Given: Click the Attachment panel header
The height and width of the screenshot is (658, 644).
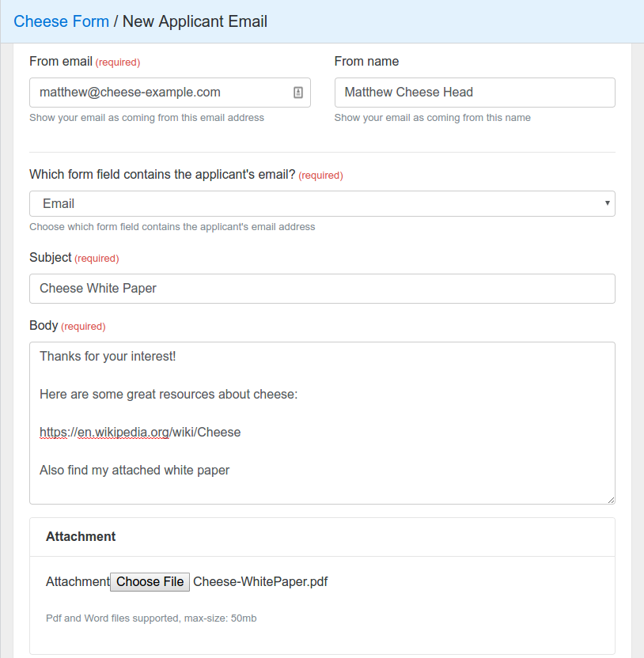Looking at the screenshot, I should 81,536.
